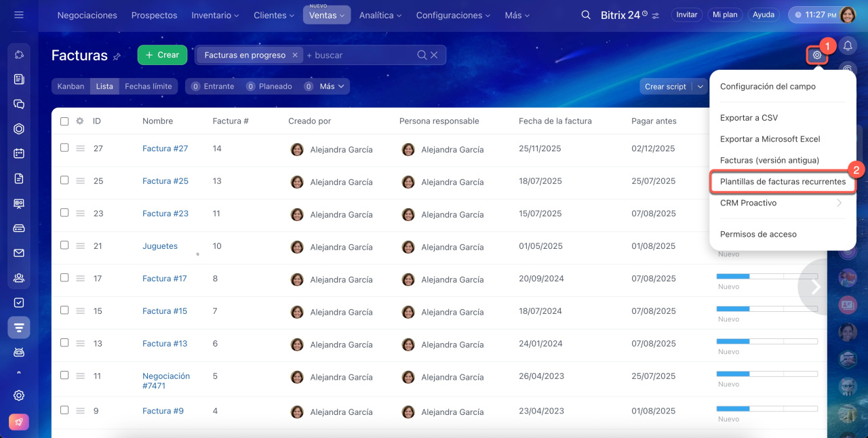
Task: Open the Más dropdown beside Planeado counter
Action: [334, 86]
